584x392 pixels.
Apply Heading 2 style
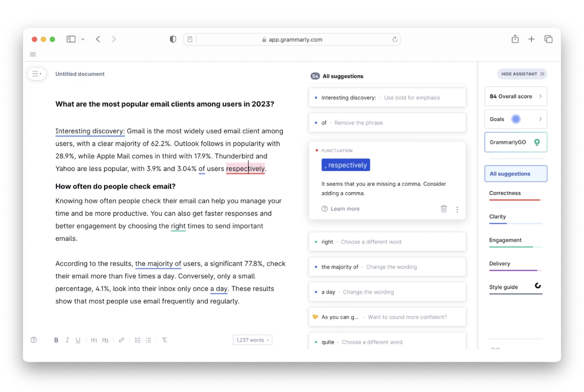click(x=105, y=340)
